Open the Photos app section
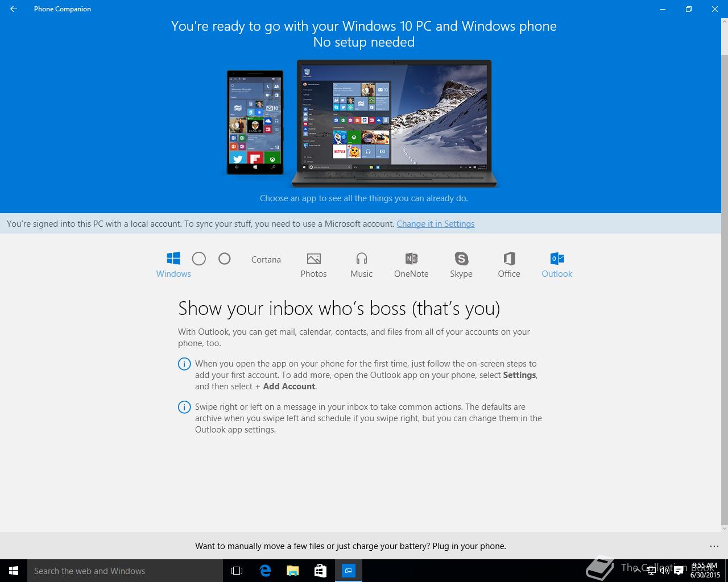This screenshot has height=582, width=728. (313, 265)
